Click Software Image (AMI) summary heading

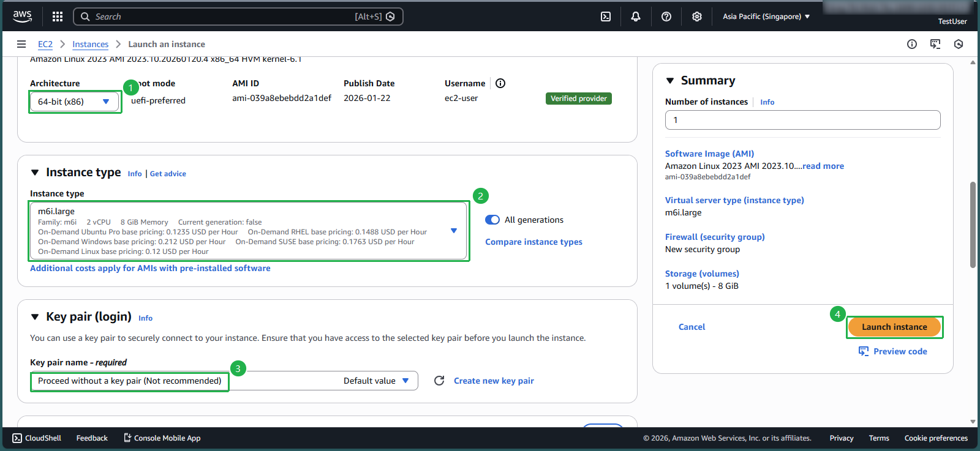pos(709,154)
